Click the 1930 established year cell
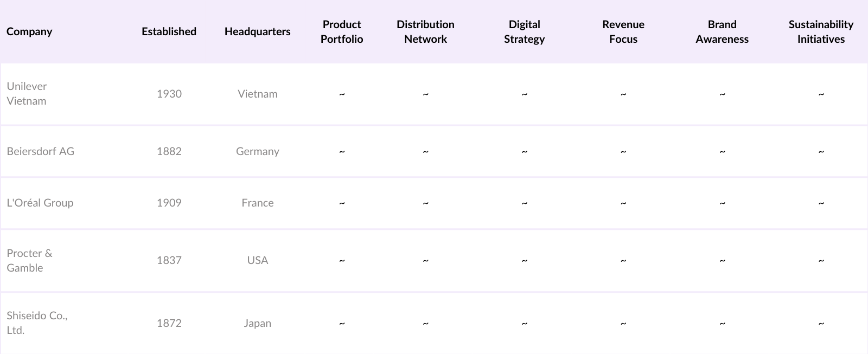Viewport: 868px width, 354px height. click(x=169, y=94)
